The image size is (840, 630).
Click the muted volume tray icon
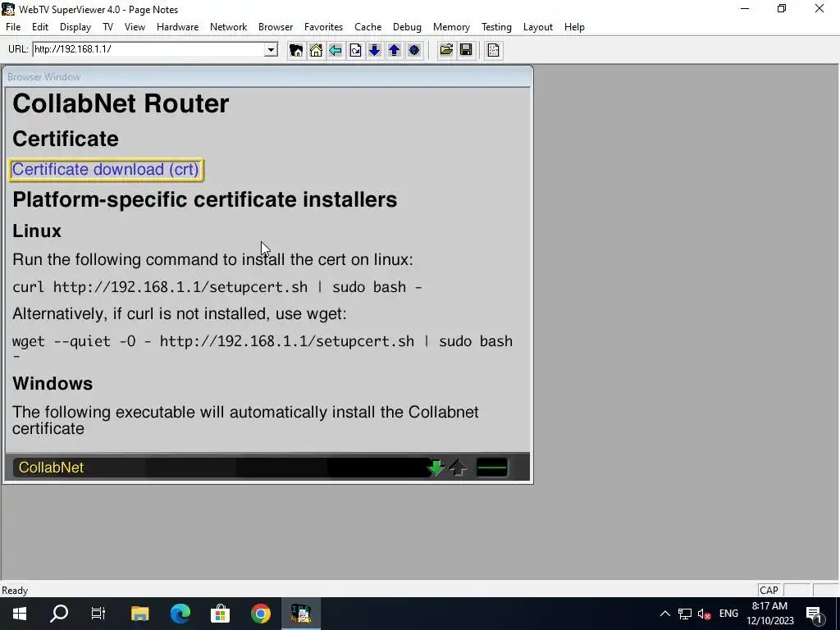click(x=704, y=614)
